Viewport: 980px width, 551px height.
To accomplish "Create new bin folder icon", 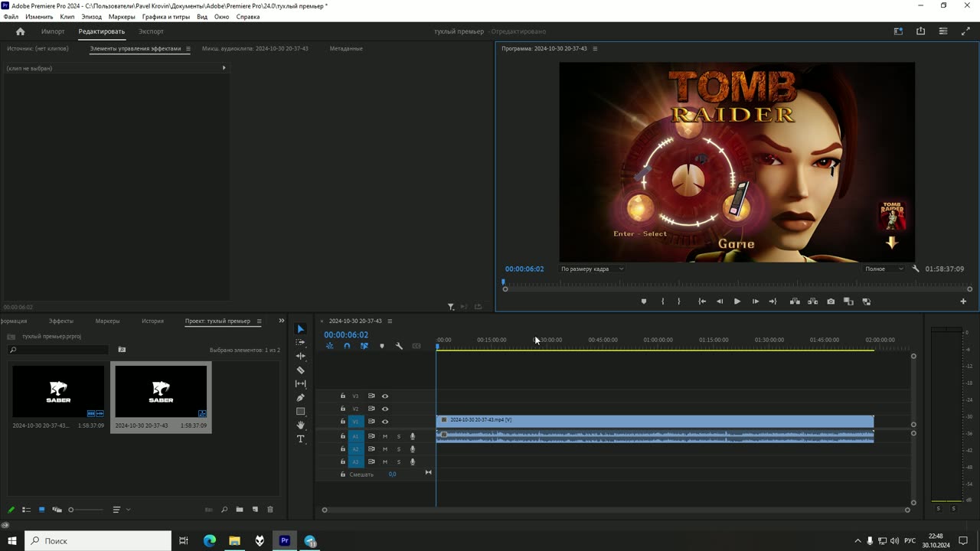I will [240, 510].
